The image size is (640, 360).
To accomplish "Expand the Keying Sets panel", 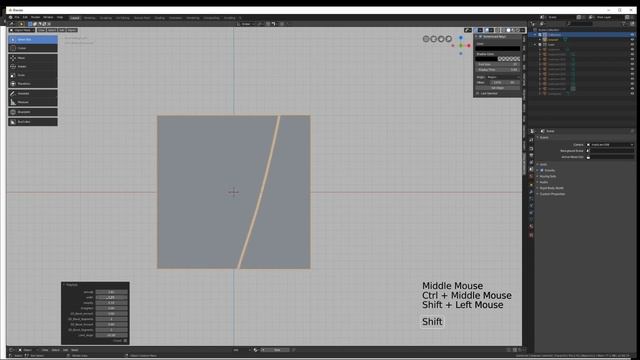I will (x=548, y=176).
